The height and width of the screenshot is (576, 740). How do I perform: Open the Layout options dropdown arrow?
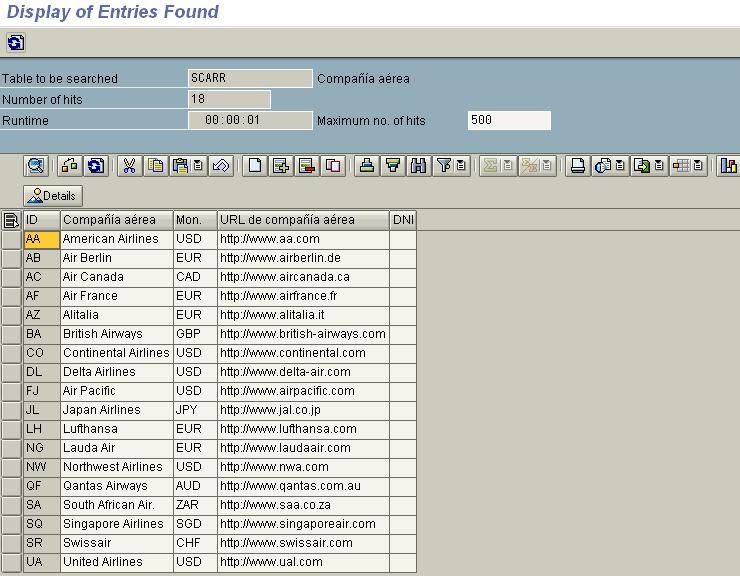(x=698, y=166)
